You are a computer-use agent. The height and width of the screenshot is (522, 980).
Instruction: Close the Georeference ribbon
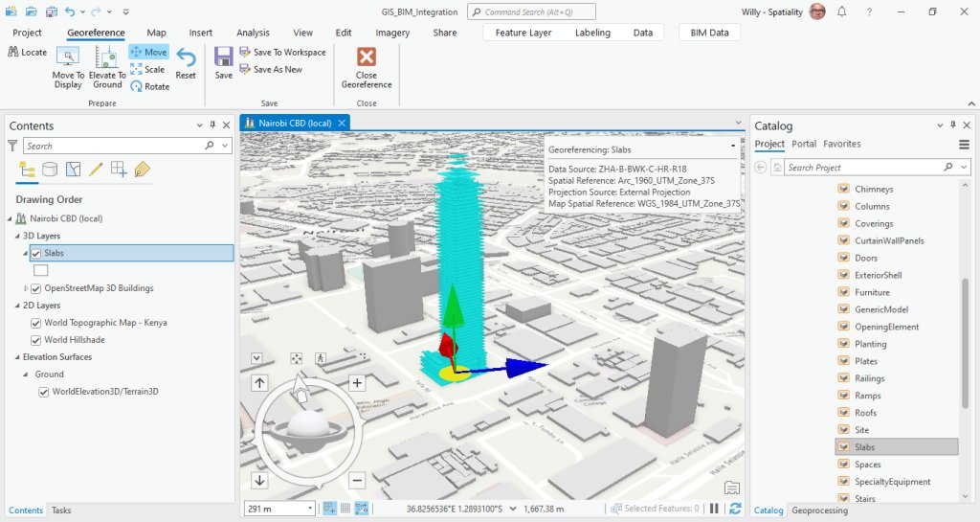pyautogui.click(x=367, y=67)
